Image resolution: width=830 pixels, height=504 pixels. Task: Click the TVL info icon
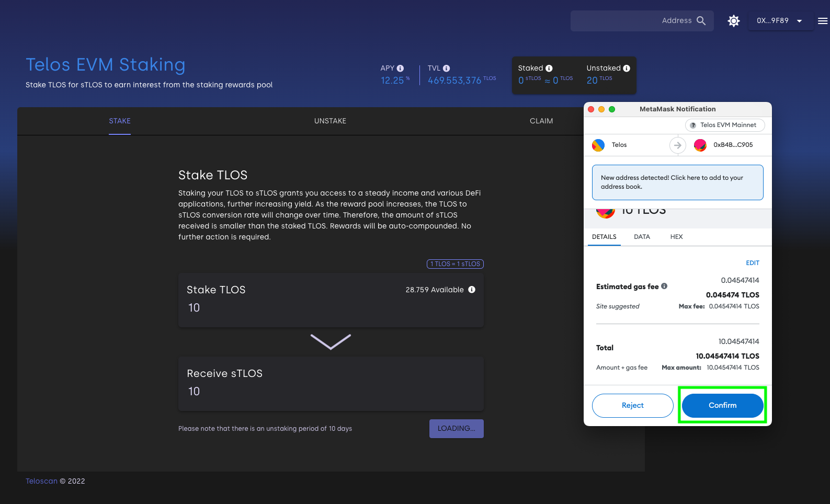tap(447, 68)
